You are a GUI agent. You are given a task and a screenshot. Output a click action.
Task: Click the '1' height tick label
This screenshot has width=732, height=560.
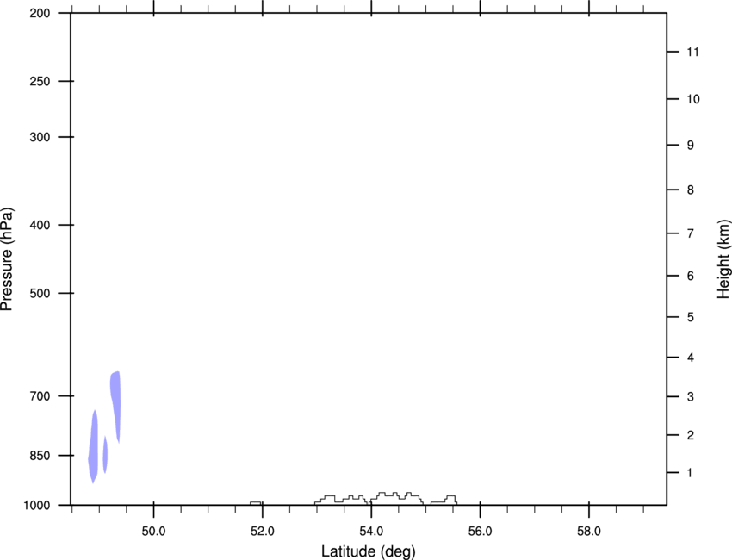point(690,473)
